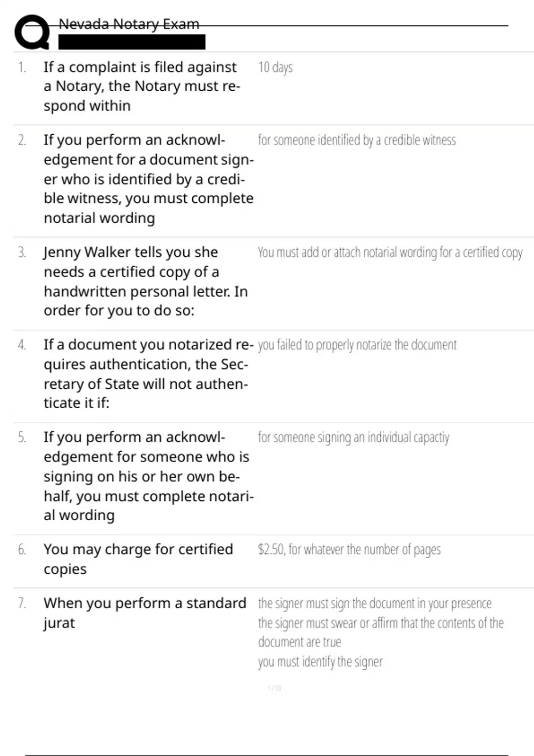Click the 1/10 page number indicator
Screen dimensions: 534x756
[x=274, y=688]
